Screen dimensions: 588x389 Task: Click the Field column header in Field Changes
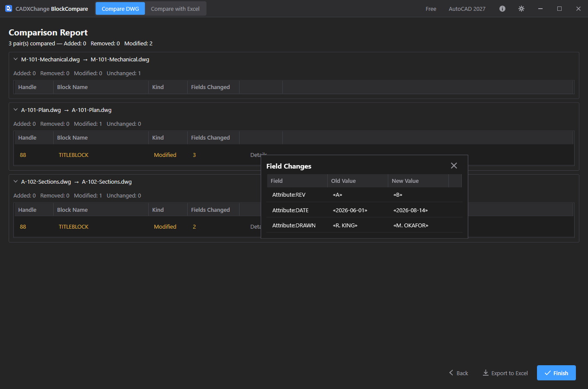point(297,181)
